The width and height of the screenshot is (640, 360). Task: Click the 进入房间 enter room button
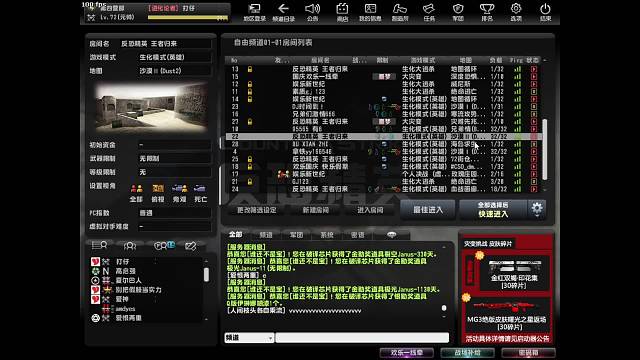(370, 210)
